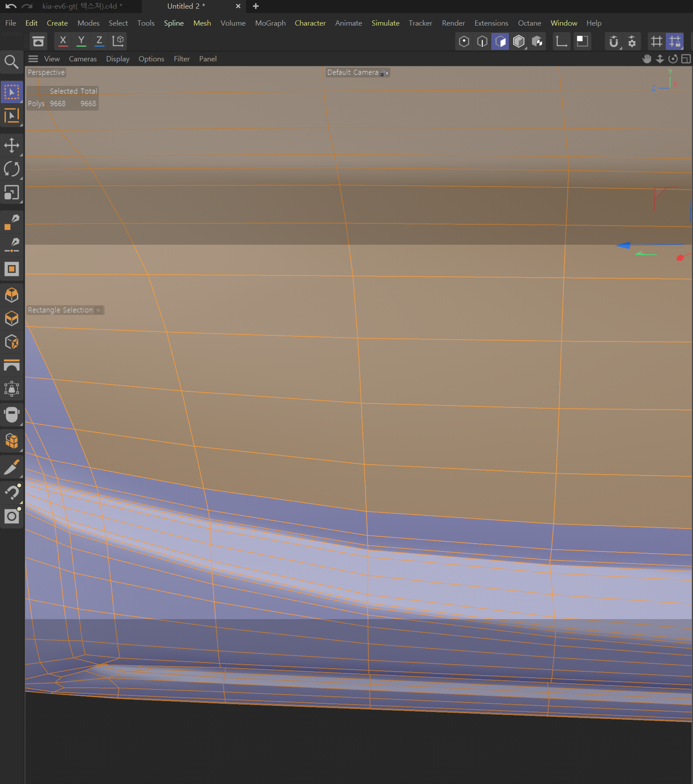Screen dimensions: 693x784
Task: Toggle the coordinate system world/object button
Action: pyautogui.click(x=118, y=41)
